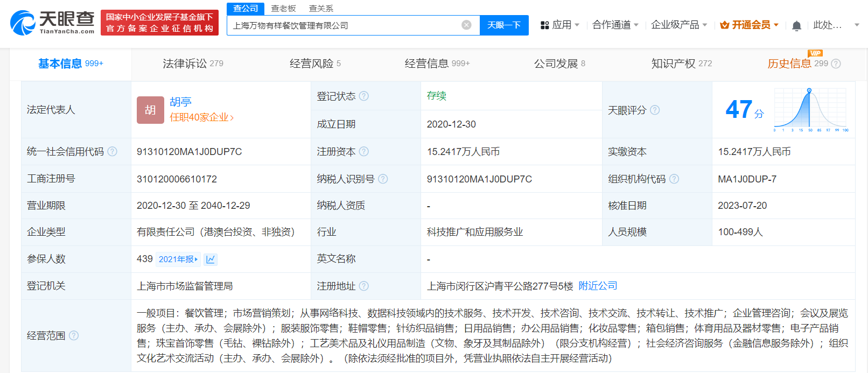The width and height of the screenshot is (868, 373).
Task: Click the help icon beside 经营范围
Action: click(x=74, y=336)
